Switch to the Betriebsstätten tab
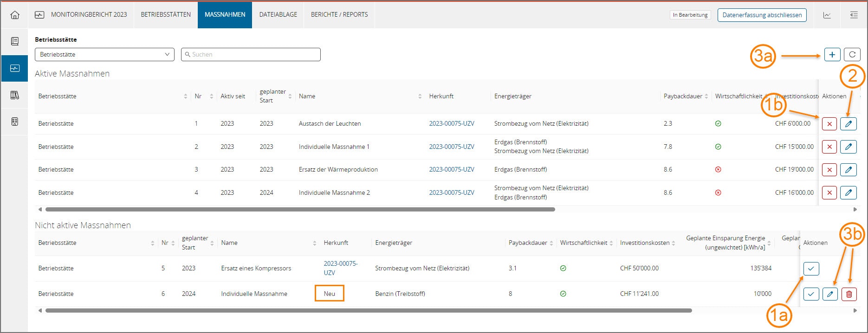The image size is (868, 333). click(166, 15)
